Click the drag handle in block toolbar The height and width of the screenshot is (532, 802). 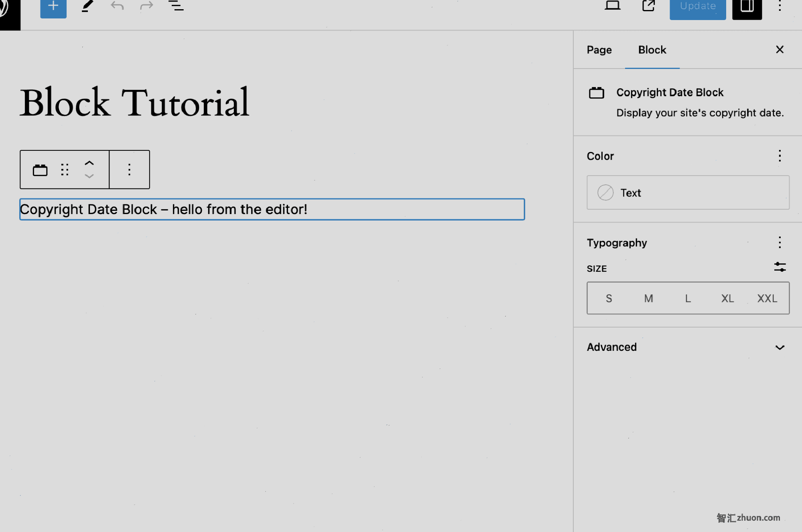pos(65,170)
